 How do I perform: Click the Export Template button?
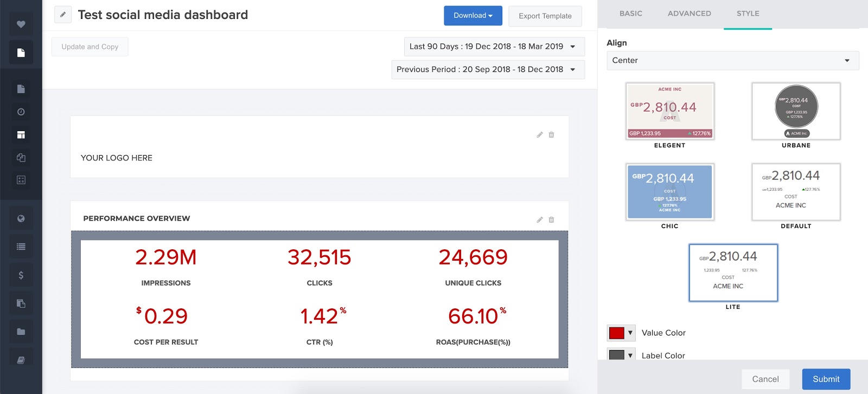pos(545,16)
